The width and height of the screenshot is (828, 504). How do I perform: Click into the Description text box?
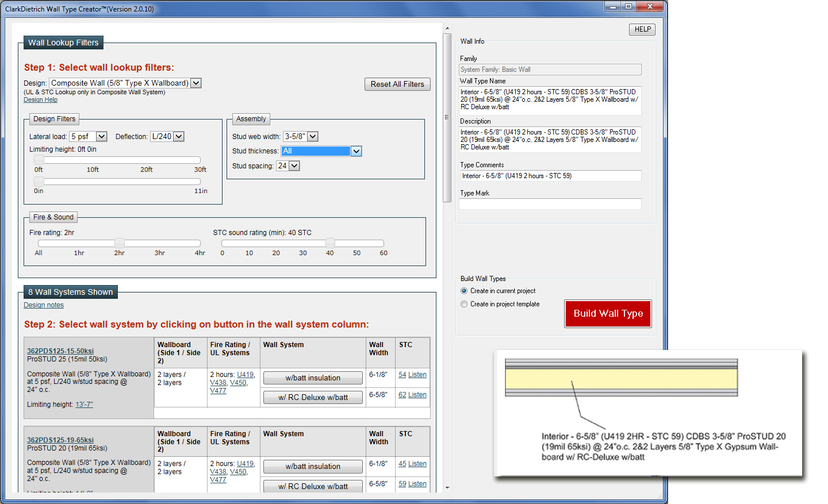coord(550,140)
